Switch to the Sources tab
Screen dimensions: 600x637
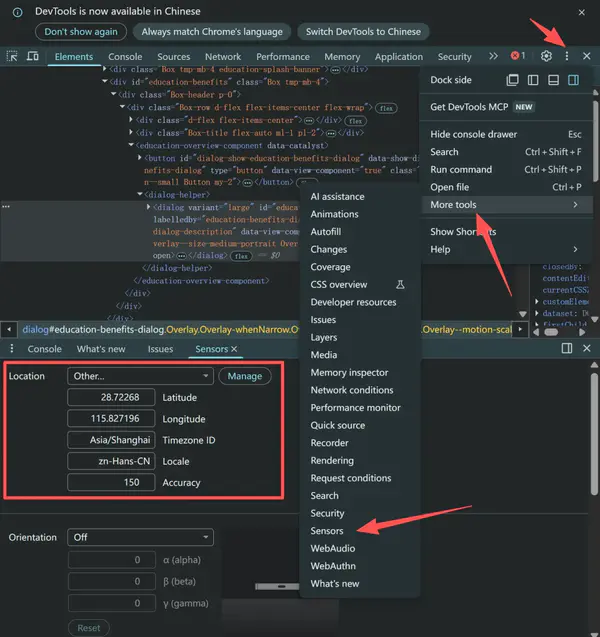pos(173,56)
